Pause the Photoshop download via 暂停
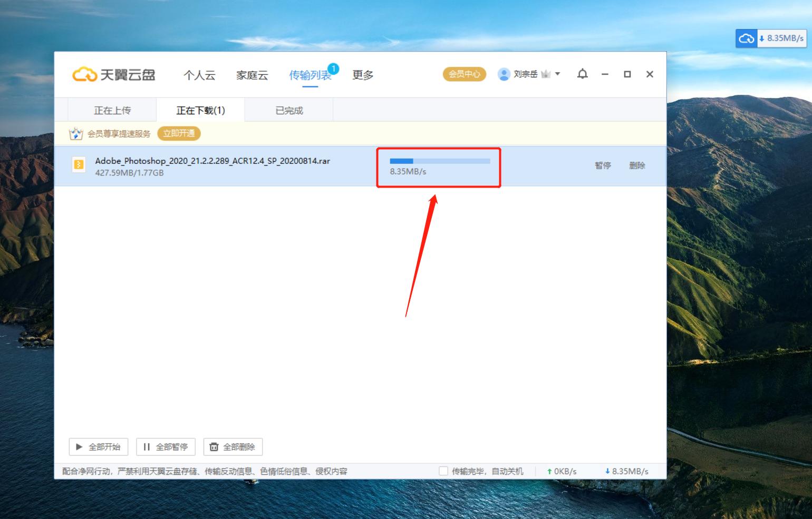 [602, 165]
